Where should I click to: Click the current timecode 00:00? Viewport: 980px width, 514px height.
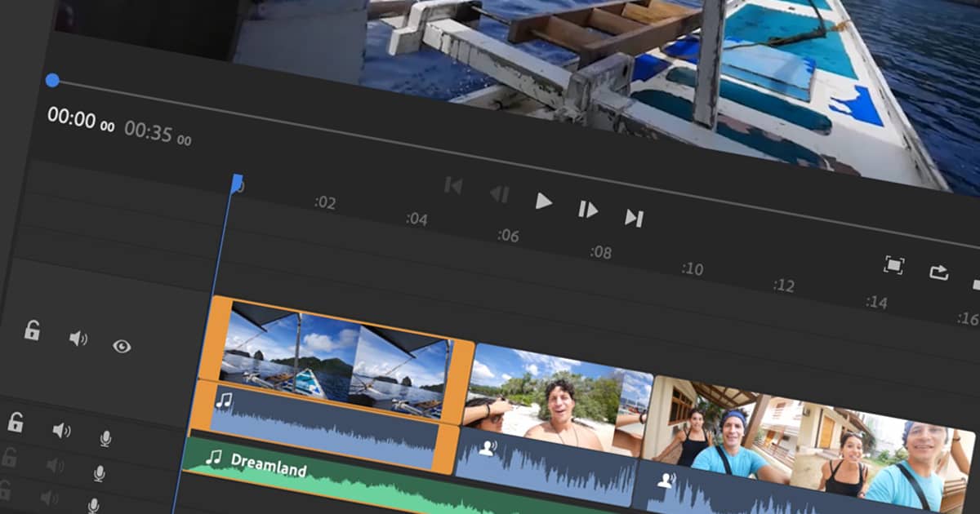point(81,119)
